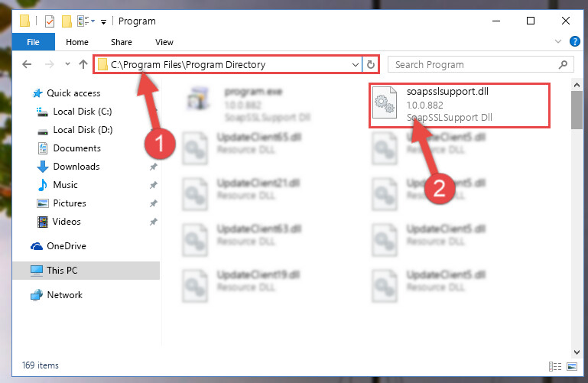
Task: Go up one folder level arrow
Action: pos(83,64)
